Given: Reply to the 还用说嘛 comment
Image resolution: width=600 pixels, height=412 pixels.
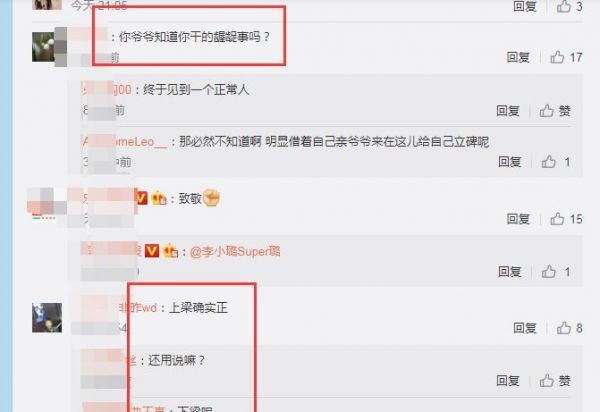Looking at the screenshot, I should click(508, 381).
